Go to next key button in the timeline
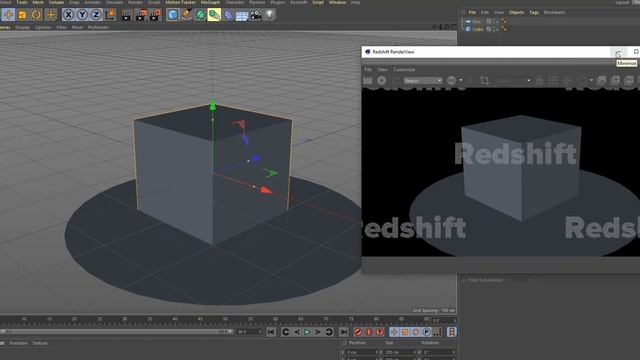Screen dimensions: 640x360 329,332
